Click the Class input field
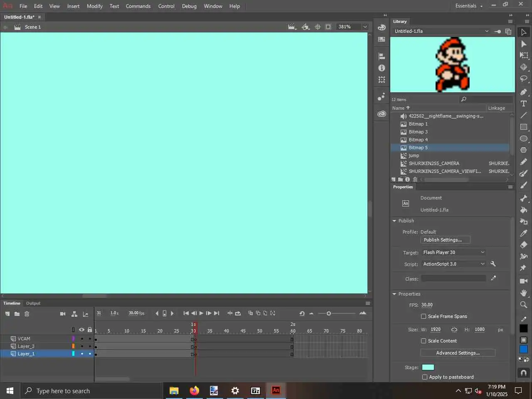 (453, 278)
